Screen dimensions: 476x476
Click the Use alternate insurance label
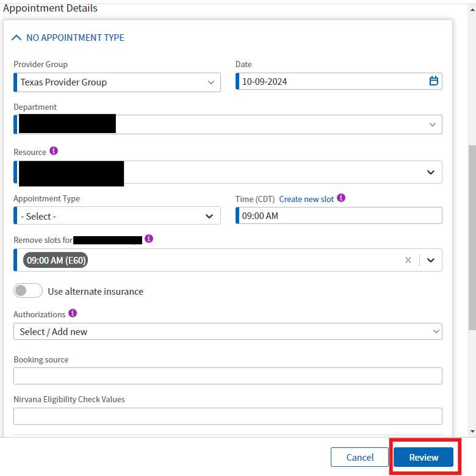click(96, 292)
